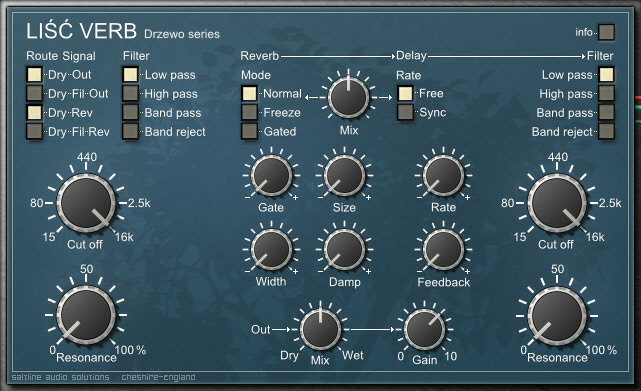The height and width of the screenshot is (391, 641).
Task: Select Band pass in right Filter section
Action: 606,112
